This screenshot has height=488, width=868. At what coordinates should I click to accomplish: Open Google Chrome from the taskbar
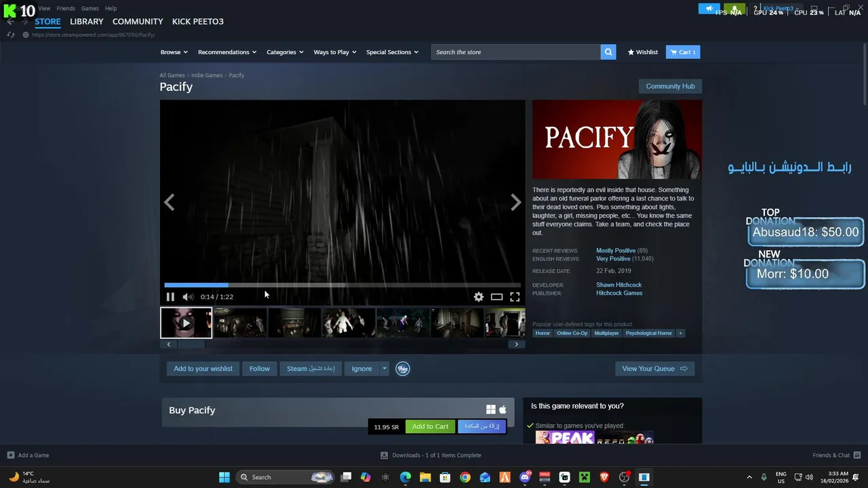coord(465,477)
